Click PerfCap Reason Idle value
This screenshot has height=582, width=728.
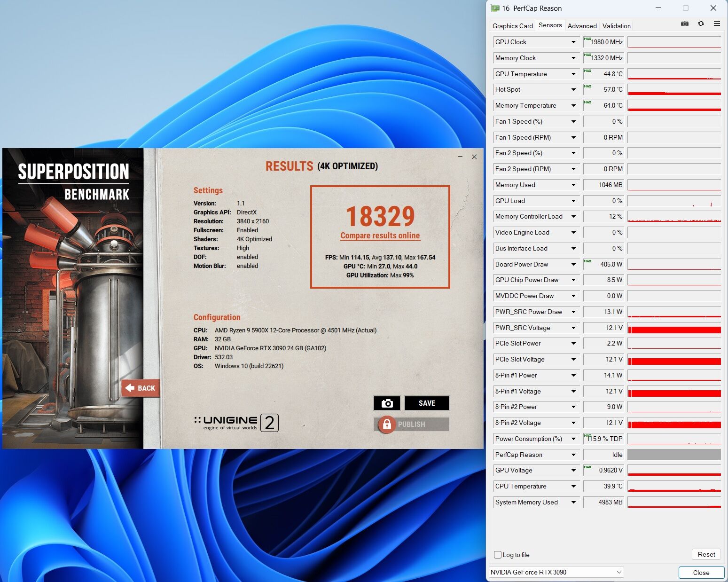point(604,455)
